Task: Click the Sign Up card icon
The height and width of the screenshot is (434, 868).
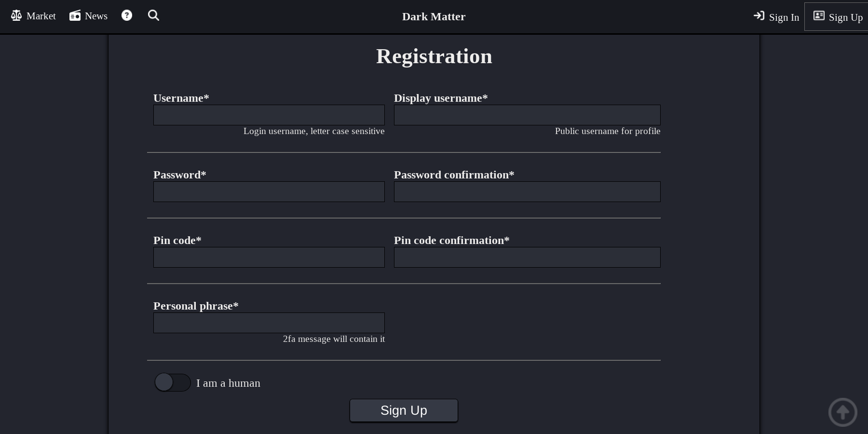Action: click(x=819, y=15)
